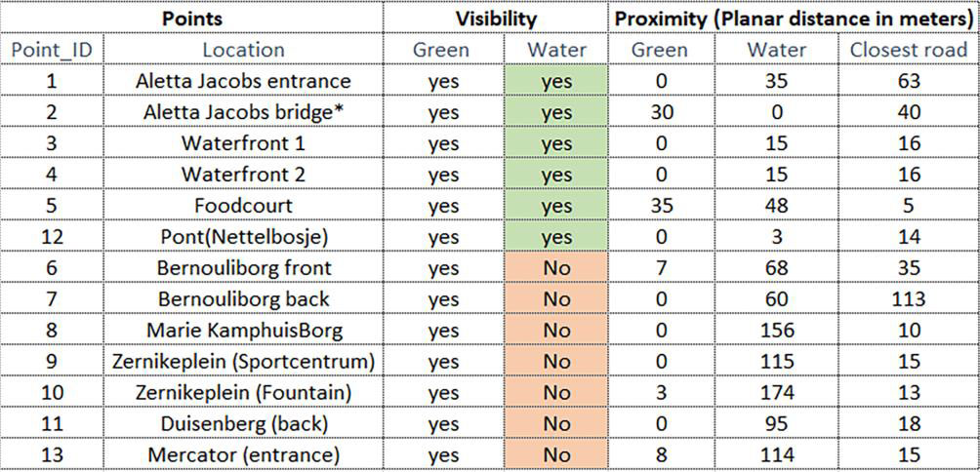Click the "Marie KamphuisBorg" cell

(243, 331)
